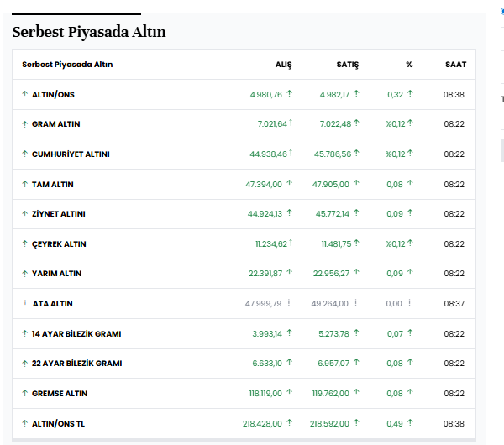Screen dimensions: 504x445
Task: Select the ALIŞ column header
Action: [x=284, y=65]
